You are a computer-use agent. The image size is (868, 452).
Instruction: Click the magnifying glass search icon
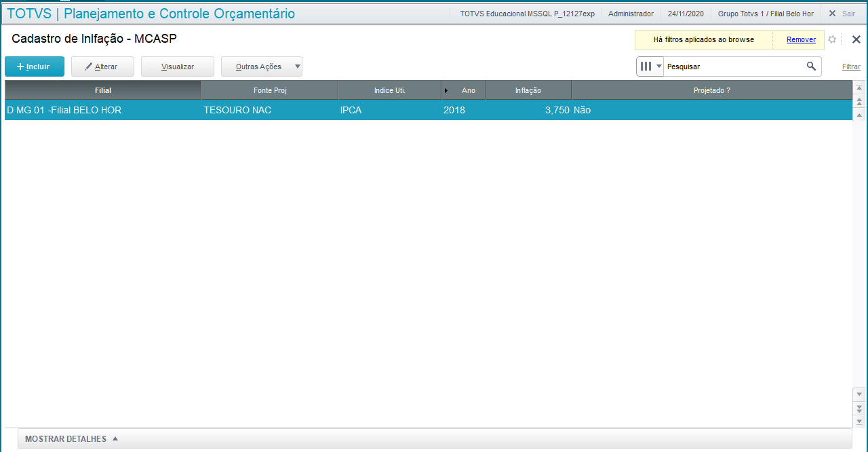tap(811, 67)
